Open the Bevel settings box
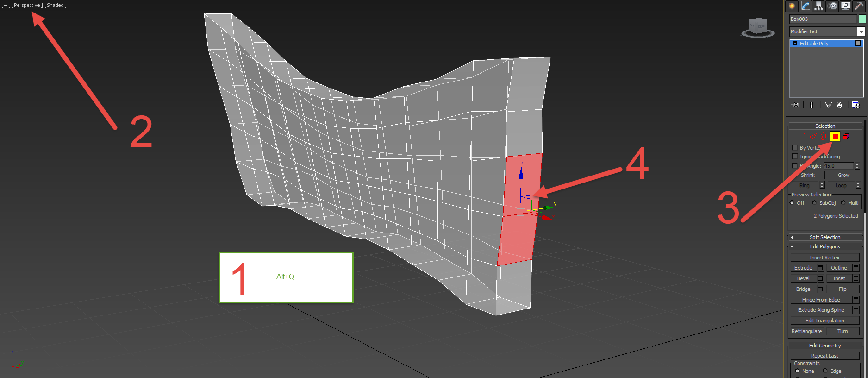868x378 pixels. (820, 278)
